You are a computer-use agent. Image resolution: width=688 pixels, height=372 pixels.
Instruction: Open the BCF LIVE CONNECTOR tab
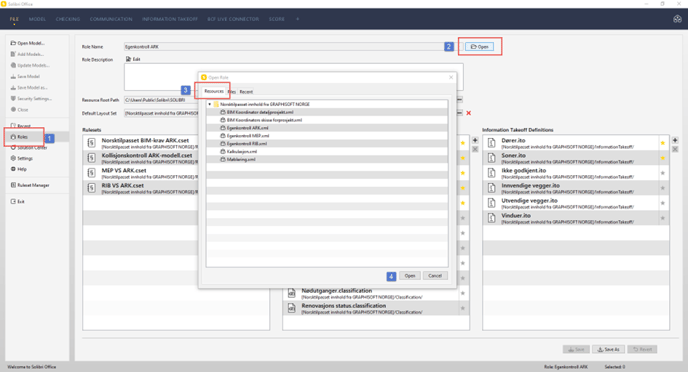coord(233,19)
